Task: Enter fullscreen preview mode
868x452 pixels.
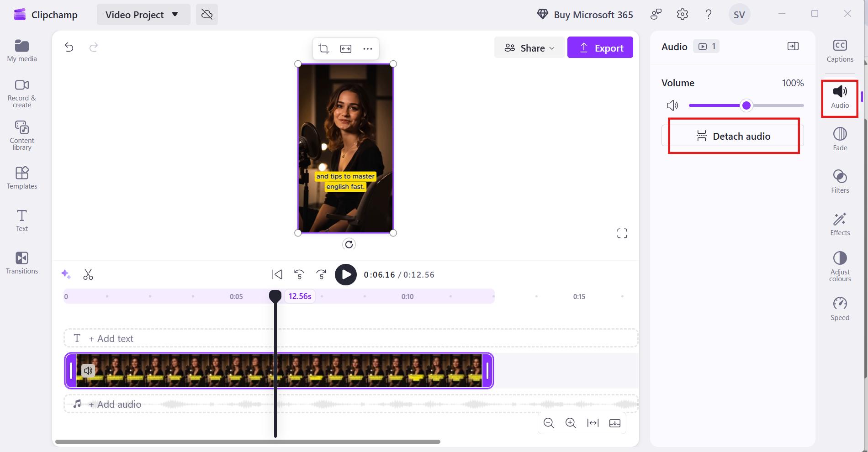Action: (x=622, y=233)
